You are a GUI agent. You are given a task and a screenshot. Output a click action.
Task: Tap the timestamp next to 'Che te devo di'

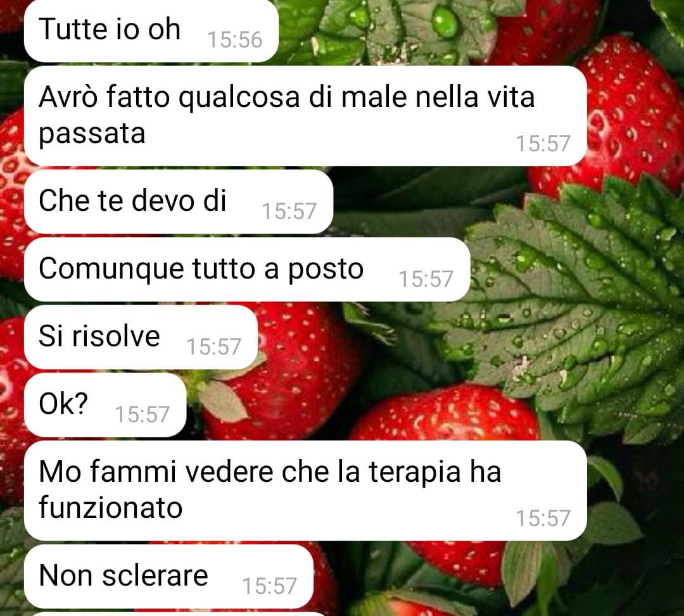point(289,211)
